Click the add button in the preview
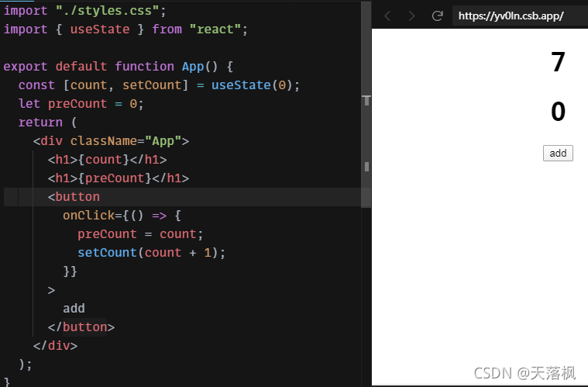The image size is (588, 387). (x=558, y=153)
